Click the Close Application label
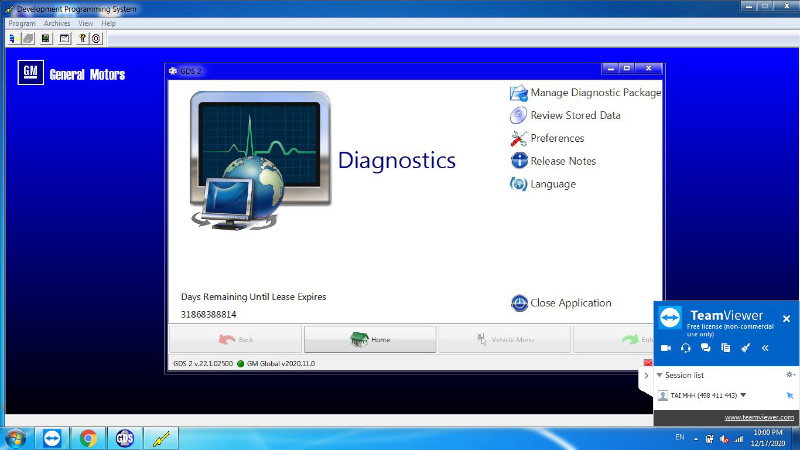The height and width of the screenshot is (450, 800). click(570, 303)
